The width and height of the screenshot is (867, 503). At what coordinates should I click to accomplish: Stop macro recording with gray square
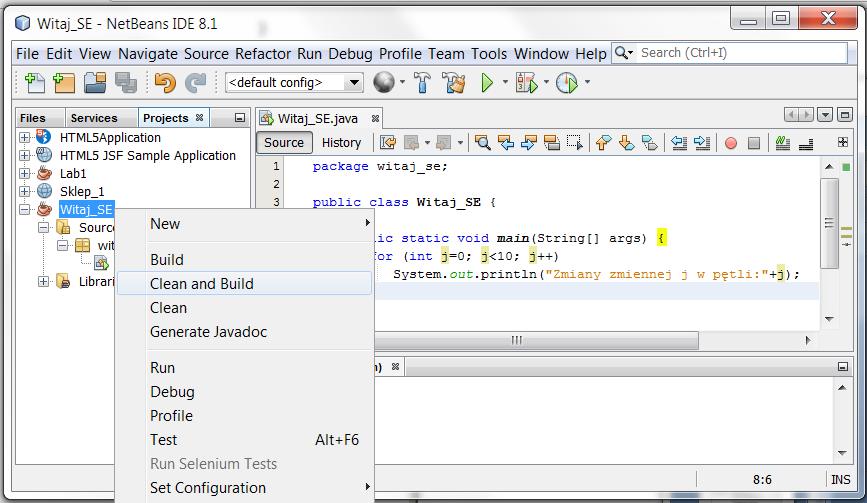tap(754, 143)
